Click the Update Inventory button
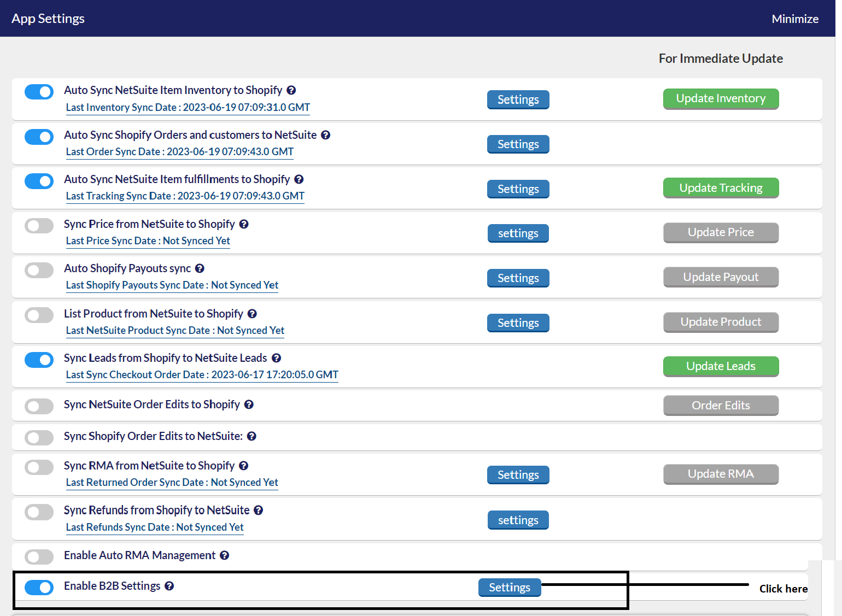This screenshot has height=616, width=842. coord(721,99)
